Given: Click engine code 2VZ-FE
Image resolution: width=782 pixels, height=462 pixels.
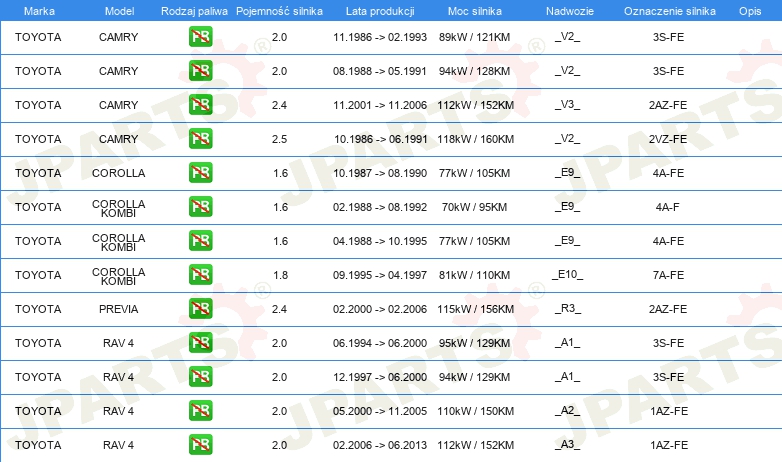Looking at the screenshot, I should point(668,139).
